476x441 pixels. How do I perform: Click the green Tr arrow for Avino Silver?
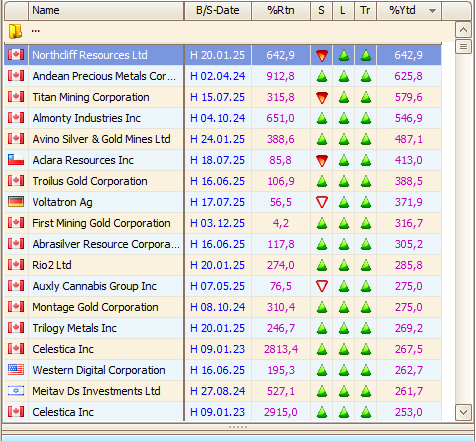pos(366,139)
